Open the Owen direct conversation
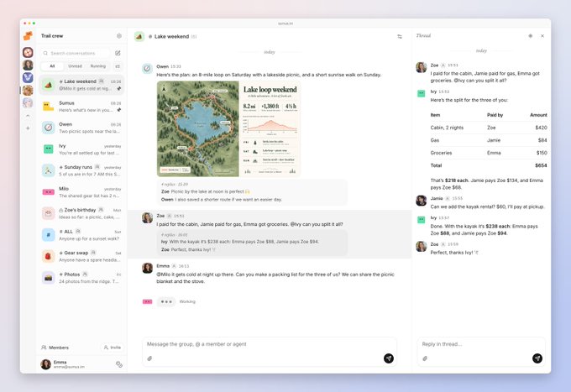The image size is (571, 392). point(81,128)
